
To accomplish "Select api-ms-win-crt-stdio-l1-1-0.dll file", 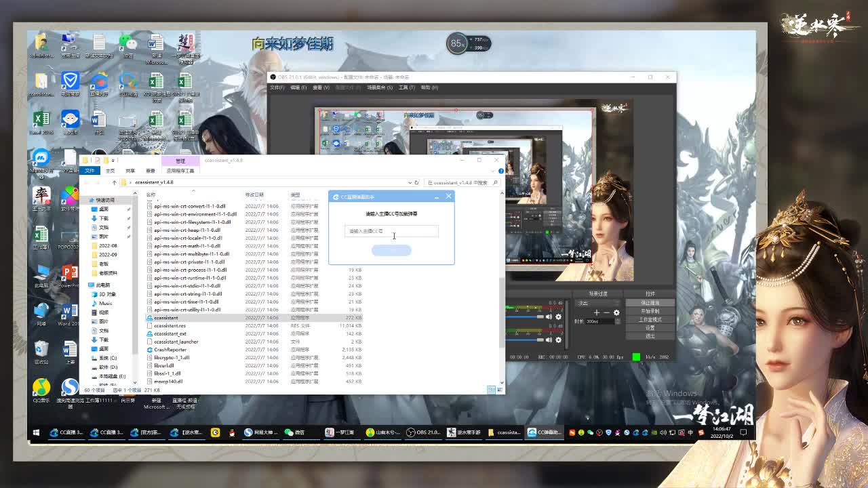I will tap(187, 286).
